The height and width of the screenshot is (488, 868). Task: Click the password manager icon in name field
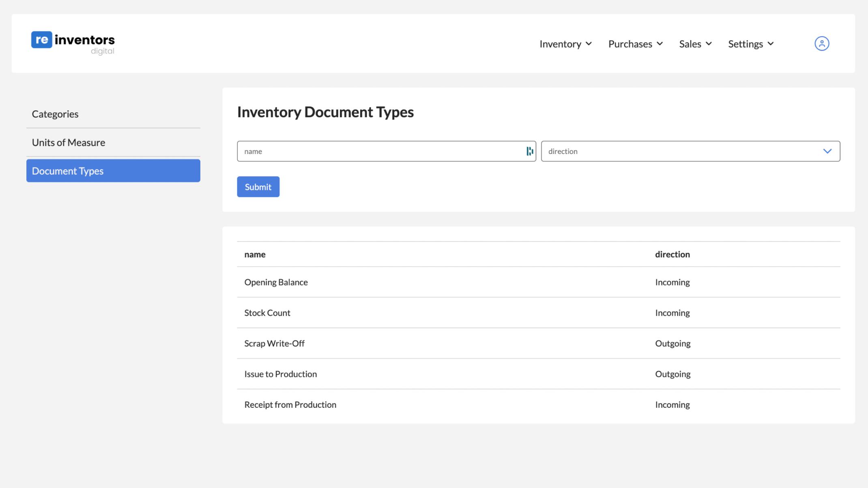pyautogui.click(x=530, y=151)
